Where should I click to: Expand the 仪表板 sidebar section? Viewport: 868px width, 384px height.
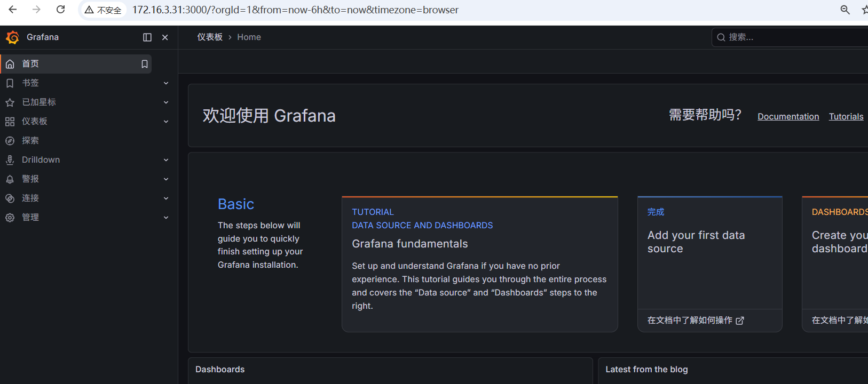166,122
